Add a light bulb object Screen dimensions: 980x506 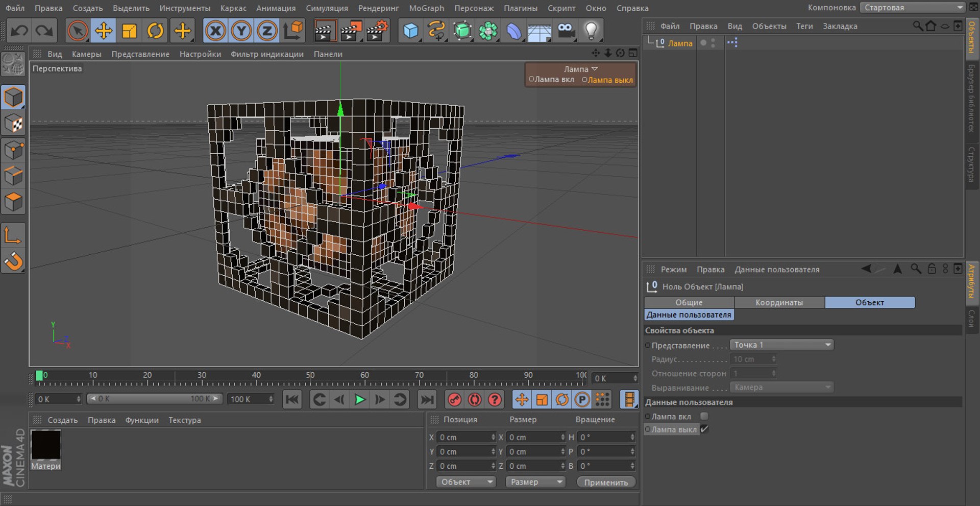click(x=591, y=31)
